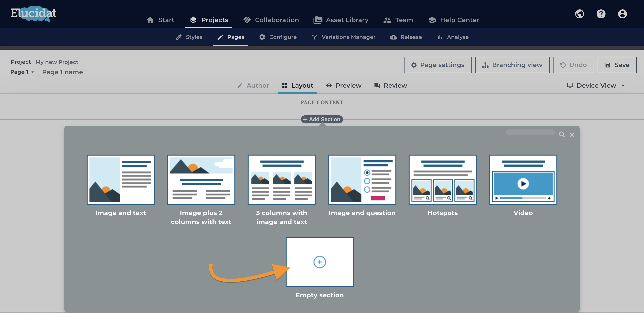644x313 pixels.
Task: Open the Help Center
Action: (453, 20)
